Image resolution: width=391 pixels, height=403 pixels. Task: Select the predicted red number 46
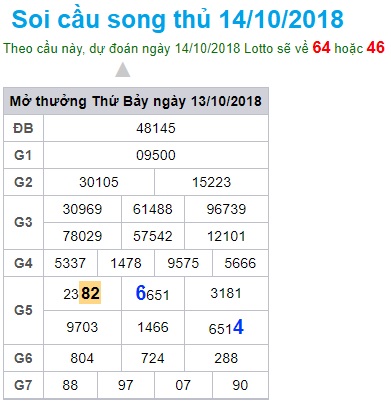point(375,47)
